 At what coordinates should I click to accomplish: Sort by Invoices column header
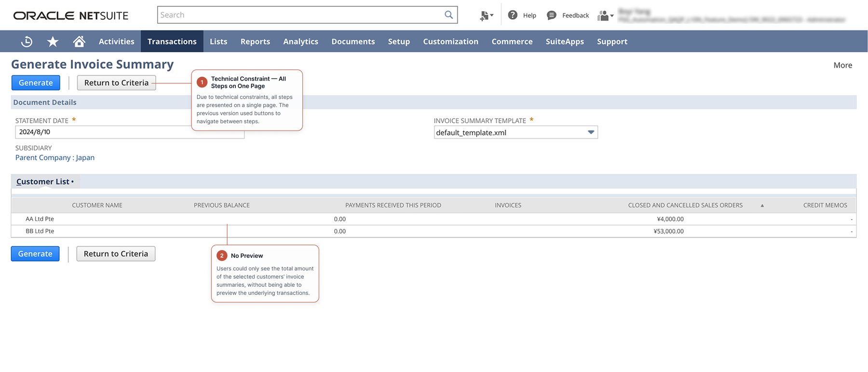pyautogui.click(x=508, y=205)
